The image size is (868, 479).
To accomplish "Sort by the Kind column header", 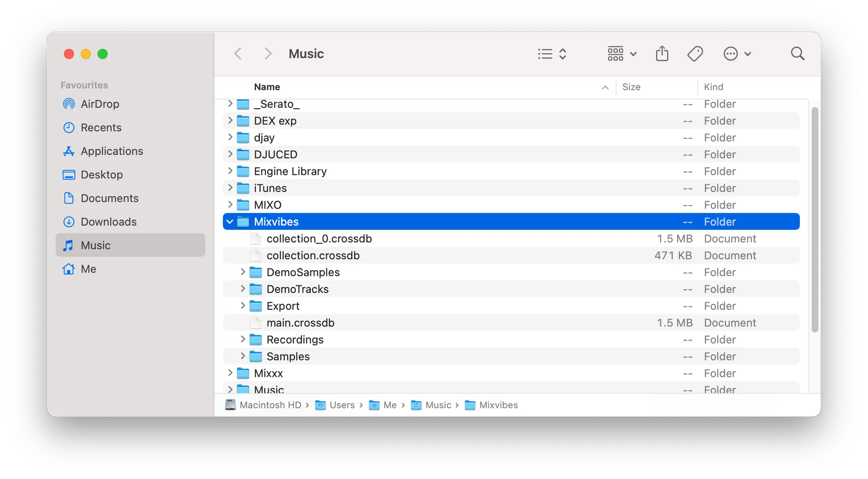I will coord(713,87).
